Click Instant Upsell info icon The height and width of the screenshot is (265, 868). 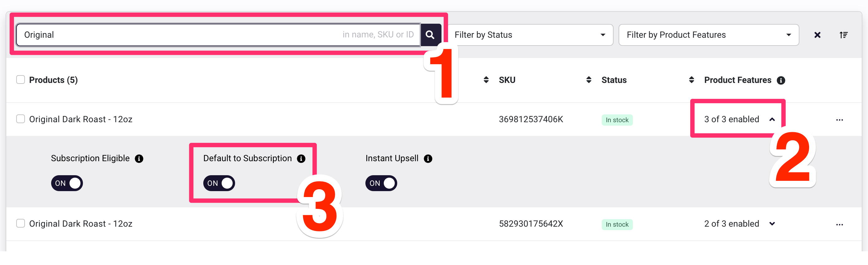click(x=428, y=159)
